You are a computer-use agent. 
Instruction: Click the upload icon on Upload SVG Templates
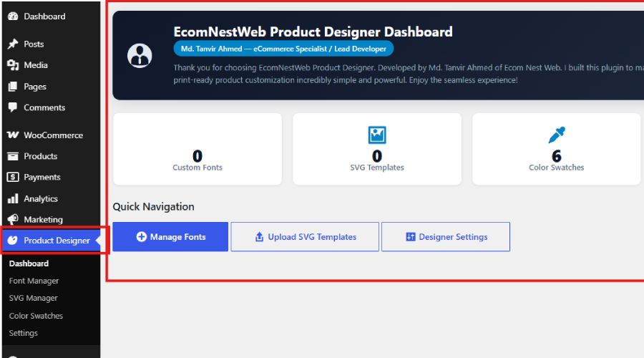click(259, 237)
